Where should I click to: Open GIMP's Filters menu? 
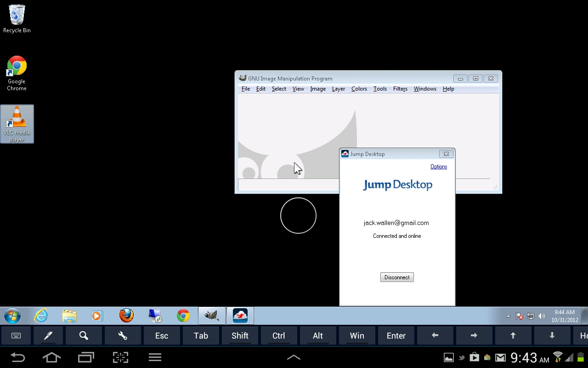(400, 88)
